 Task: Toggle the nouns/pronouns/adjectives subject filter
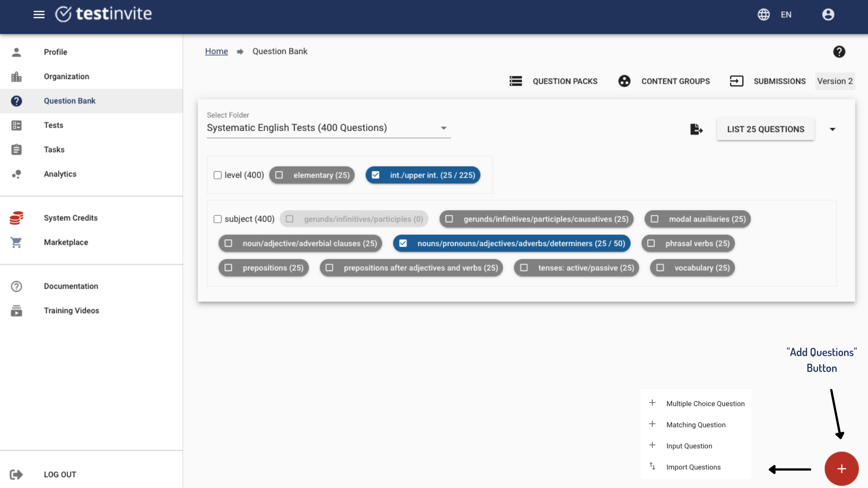404,243
